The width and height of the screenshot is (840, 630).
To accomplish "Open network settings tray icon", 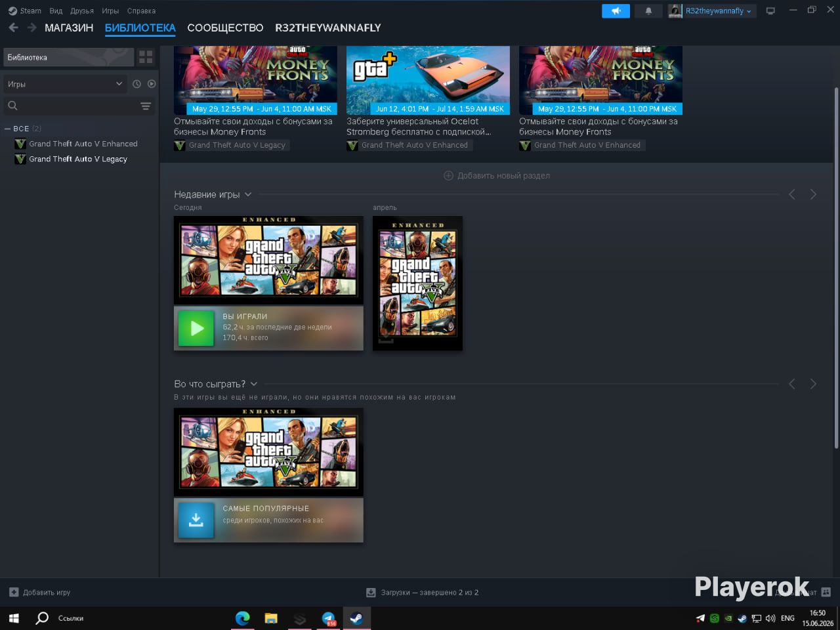I will [x=756, y=618].
